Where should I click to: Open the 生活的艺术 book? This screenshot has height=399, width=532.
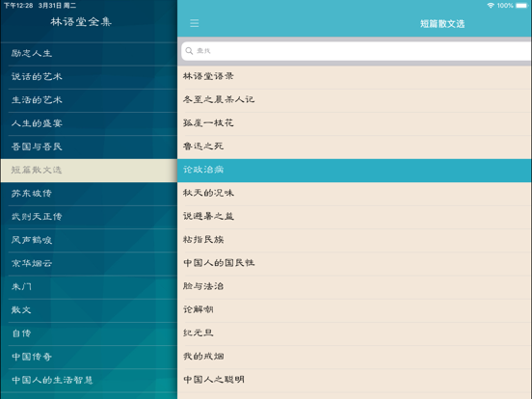tap(89, 100)
